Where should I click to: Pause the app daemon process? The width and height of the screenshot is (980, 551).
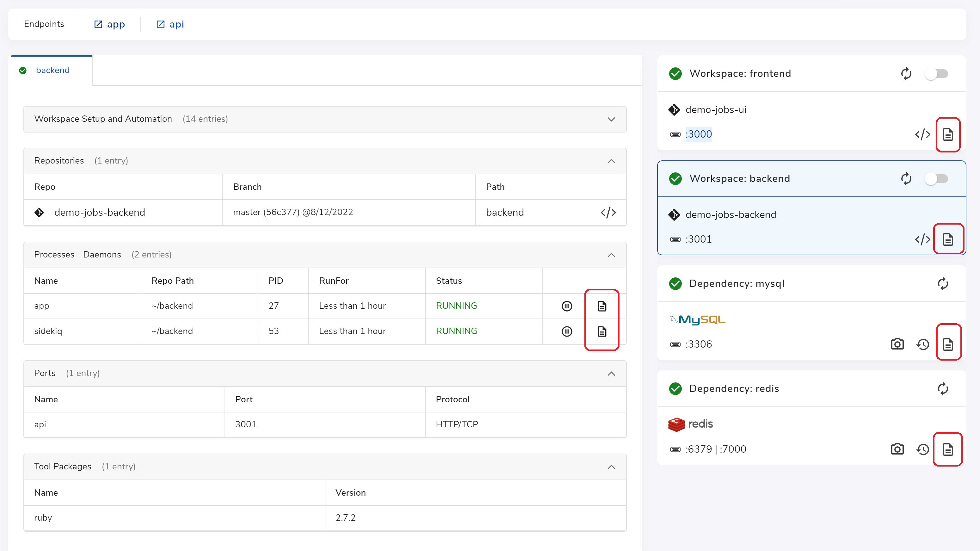(566, 306)
